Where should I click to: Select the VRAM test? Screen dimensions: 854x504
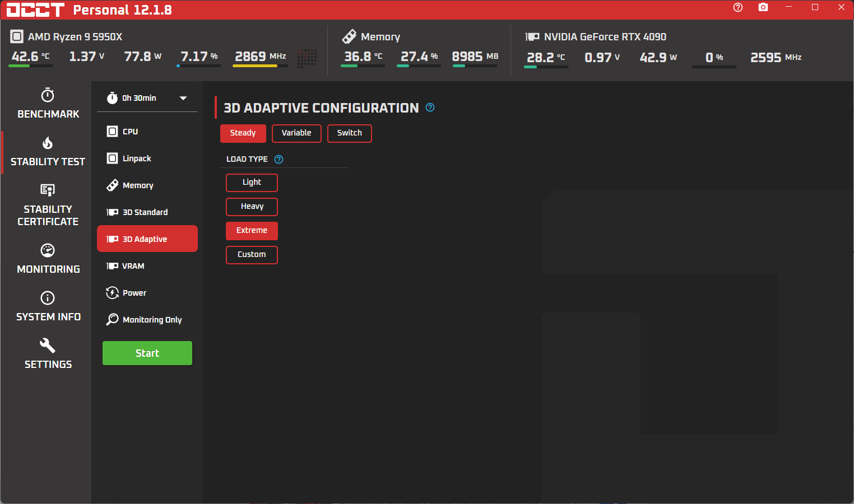147,266
